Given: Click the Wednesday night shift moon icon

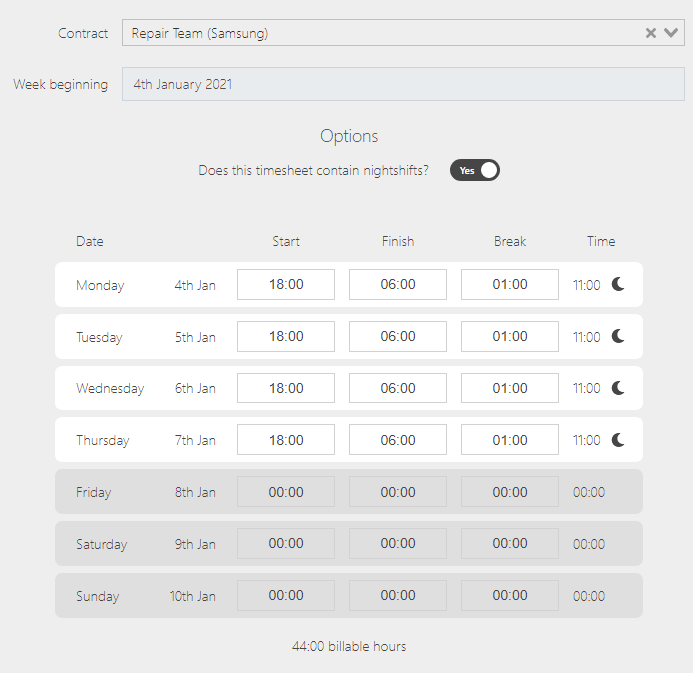Looking at the screenshot, I should (x=618, y=388).
